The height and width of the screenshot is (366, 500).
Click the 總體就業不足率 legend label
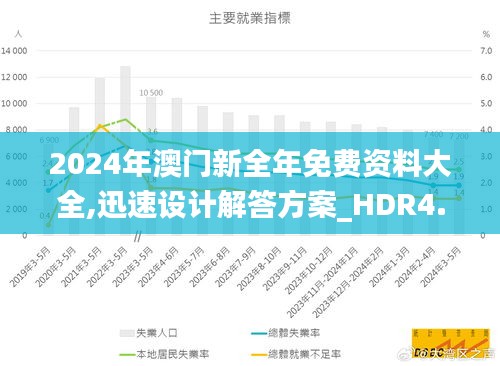304,354
